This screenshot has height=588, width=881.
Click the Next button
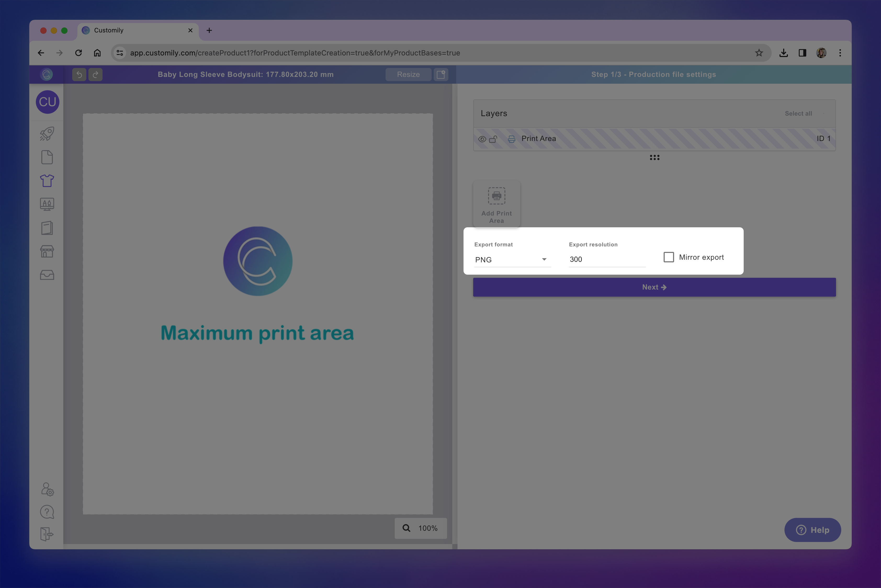pos(654,287)
